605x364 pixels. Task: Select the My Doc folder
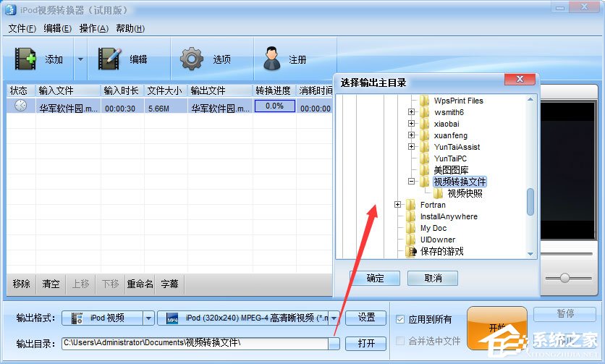433,228
